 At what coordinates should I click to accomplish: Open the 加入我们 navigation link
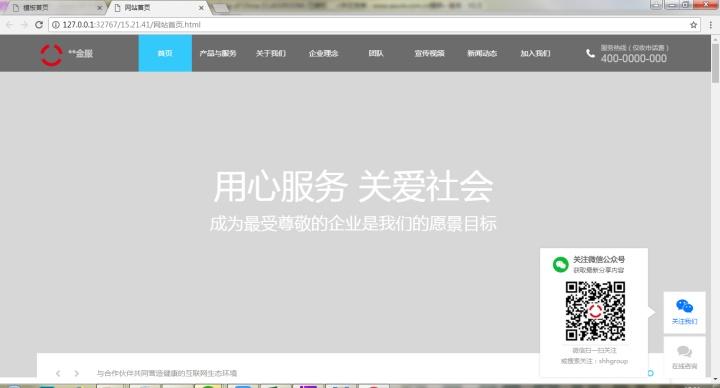pos(535,53)
